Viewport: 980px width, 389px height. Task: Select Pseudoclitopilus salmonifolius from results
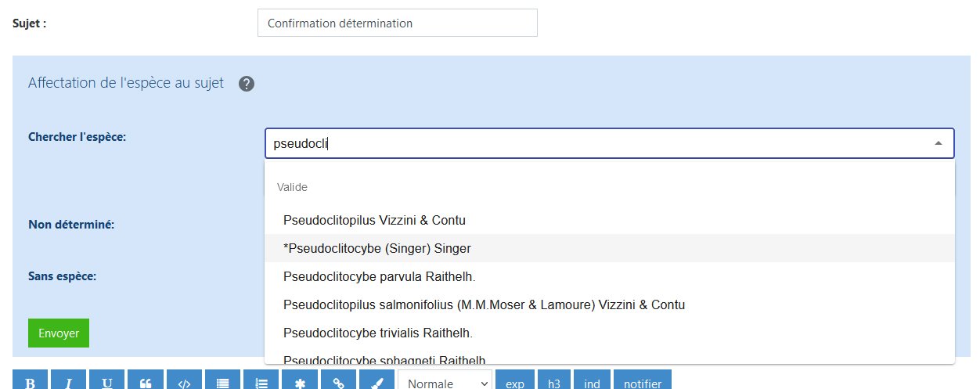[483, 304]
